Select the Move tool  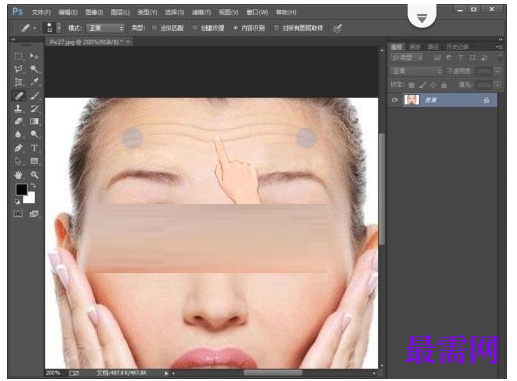click(34, 56)
